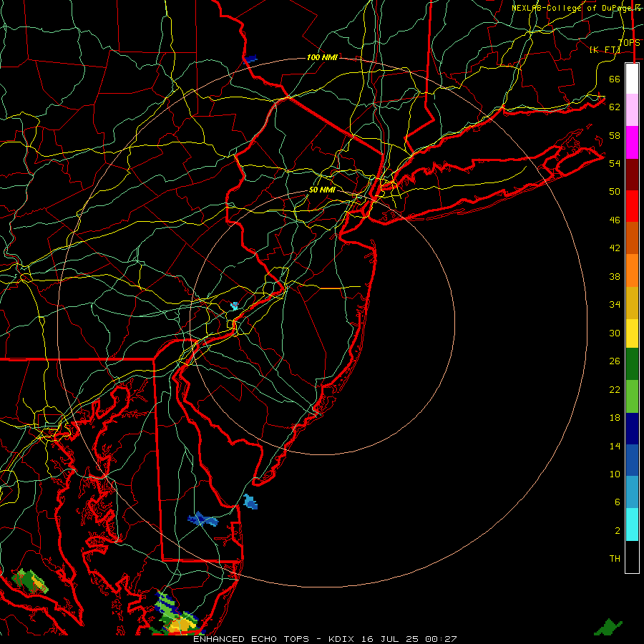Click the legend value '46'
The width and height of the screenshot is (644, 644).
pos(615,220)
